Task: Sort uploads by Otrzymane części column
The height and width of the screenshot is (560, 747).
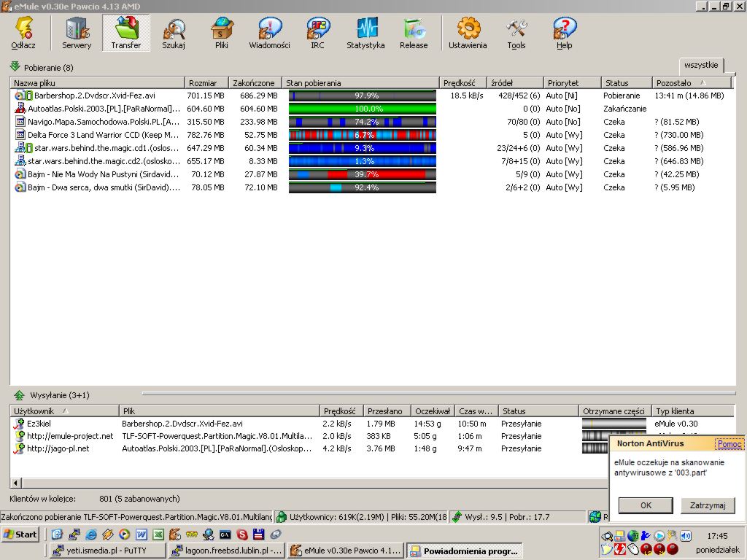Action: 614,411
